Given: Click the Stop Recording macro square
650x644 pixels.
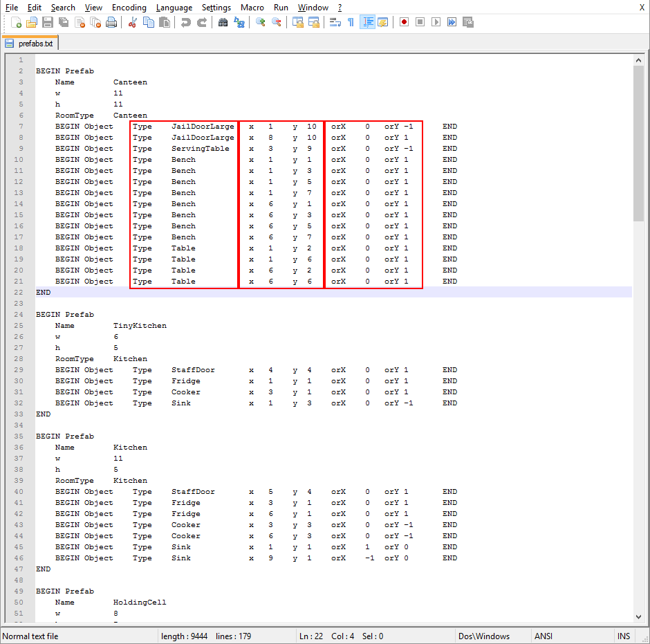Looking at the screenshot, I should point(420,22).
